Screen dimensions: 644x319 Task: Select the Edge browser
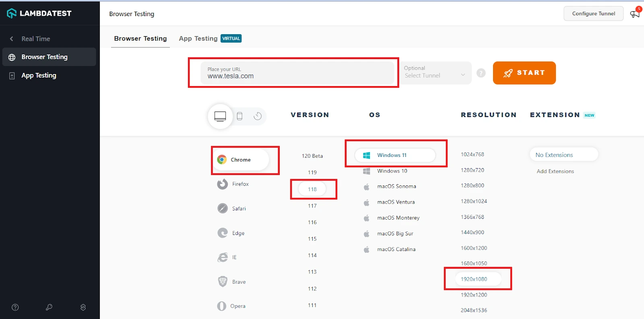coord(231,233)
